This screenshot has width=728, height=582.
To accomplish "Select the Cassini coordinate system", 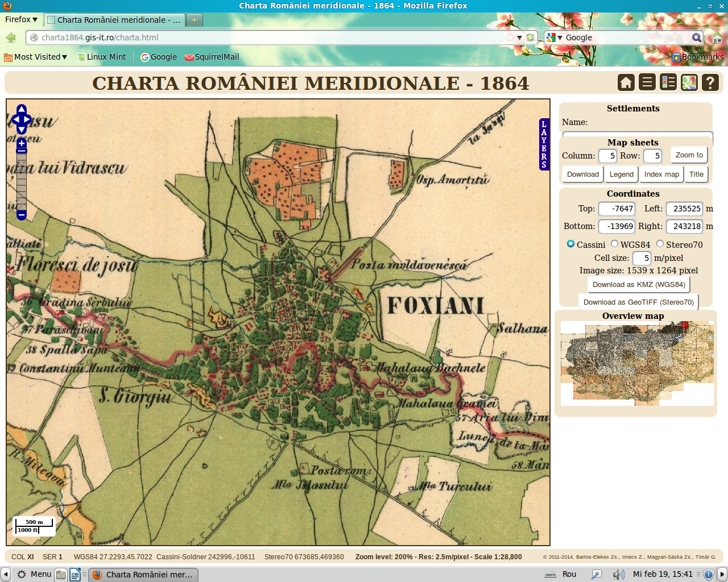I will [570, 244].
